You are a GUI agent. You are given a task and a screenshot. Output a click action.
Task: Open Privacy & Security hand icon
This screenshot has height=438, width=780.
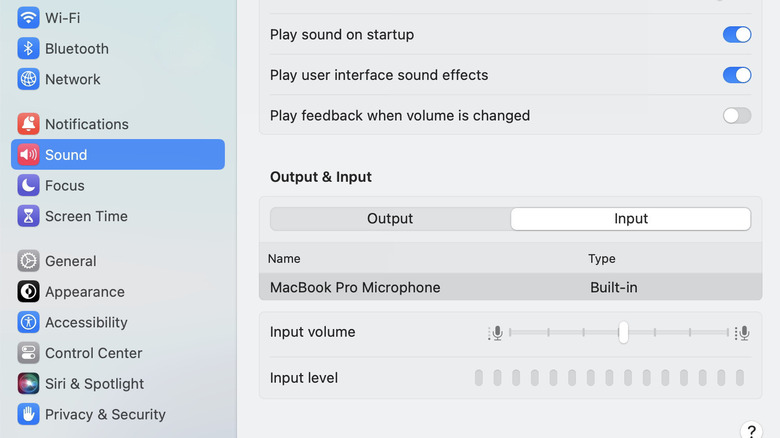tap(28, 414)
